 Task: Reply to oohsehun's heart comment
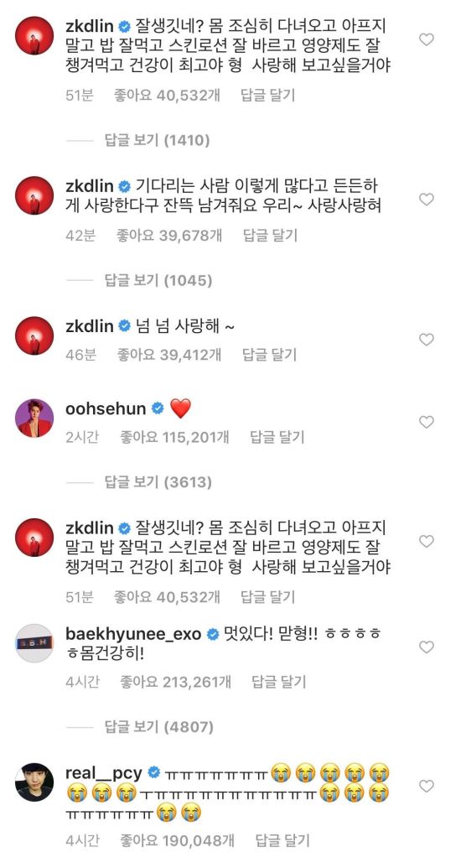point(277,437)
